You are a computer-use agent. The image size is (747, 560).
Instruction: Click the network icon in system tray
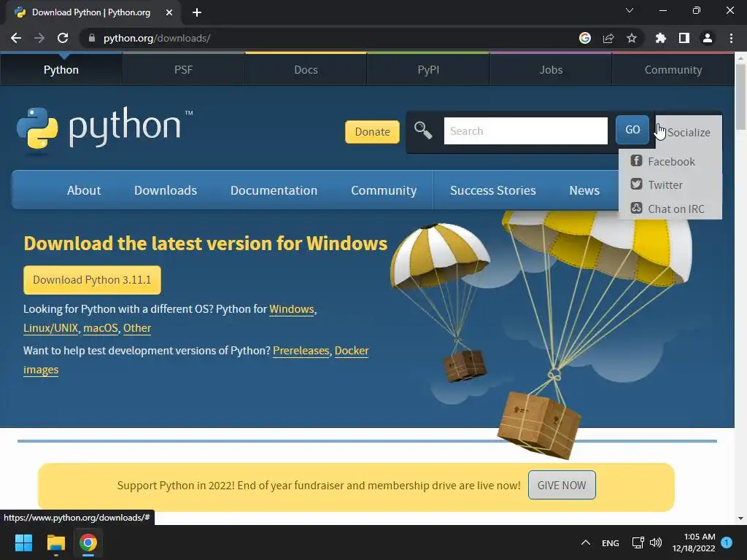[638, 542]
